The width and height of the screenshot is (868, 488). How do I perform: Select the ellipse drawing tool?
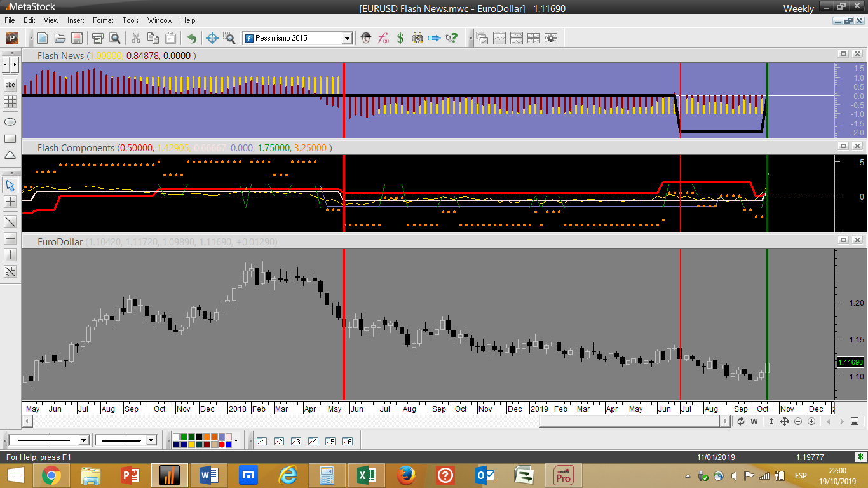10,121
